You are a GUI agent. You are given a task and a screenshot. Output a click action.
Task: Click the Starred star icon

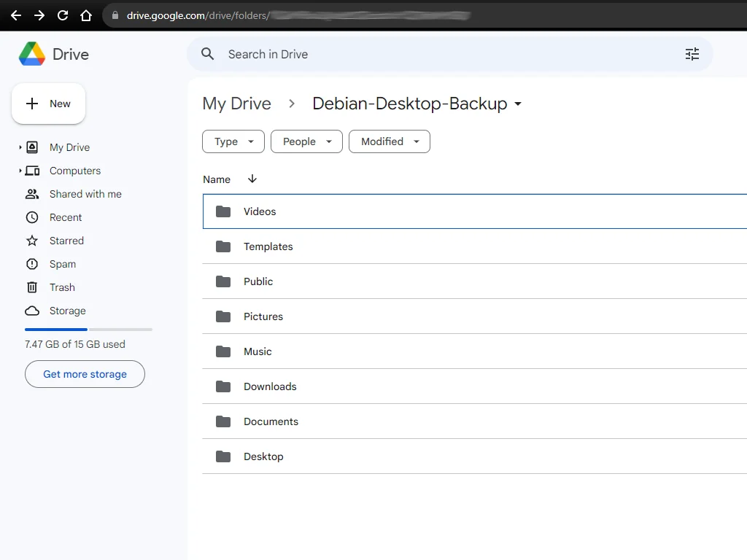click(32, 241)
